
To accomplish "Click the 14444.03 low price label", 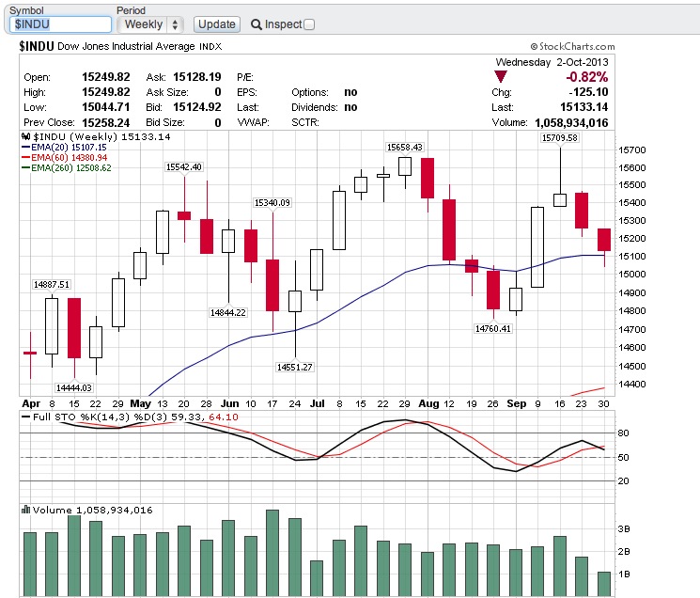I will pos(73,387).
